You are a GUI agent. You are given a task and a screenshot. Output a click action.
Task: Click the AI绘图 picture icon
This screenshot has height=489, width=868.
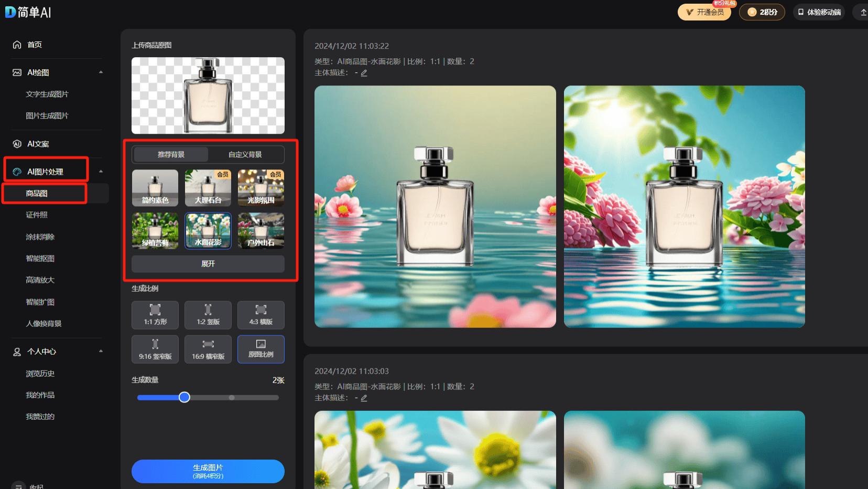pos(17,72)
